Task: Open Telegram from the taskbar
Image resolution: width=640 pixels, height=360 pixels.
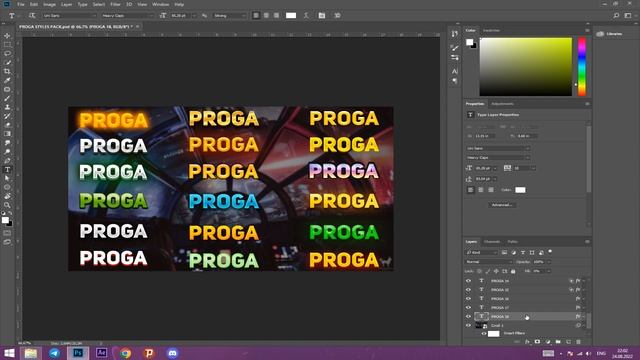Action: (x=54, y=353)
